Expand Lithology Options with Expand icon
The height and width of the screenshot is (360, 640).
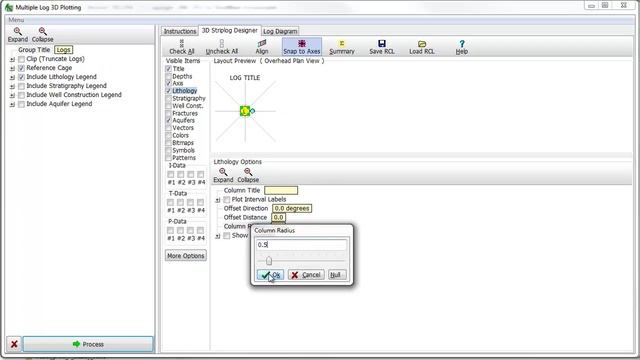point(223,172)
